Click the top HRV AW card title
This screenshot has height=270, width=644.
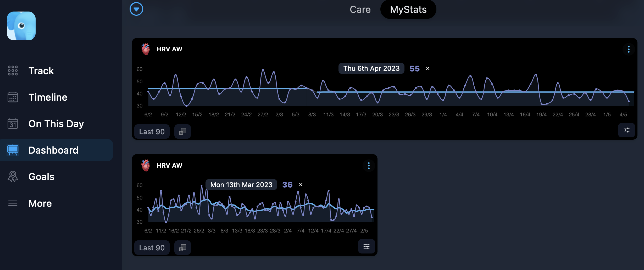click(x=169, y=49)
